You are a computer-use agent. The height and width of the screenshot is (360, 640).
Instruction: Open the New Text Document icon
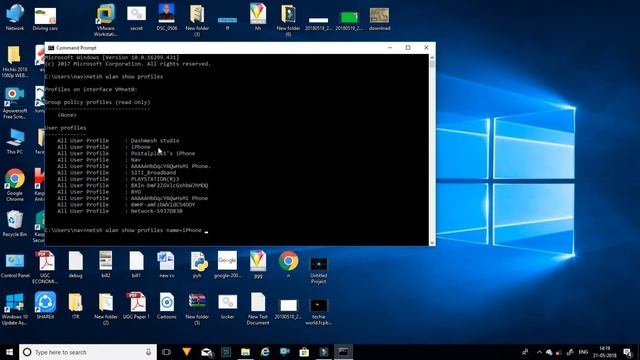pos(258,309)
